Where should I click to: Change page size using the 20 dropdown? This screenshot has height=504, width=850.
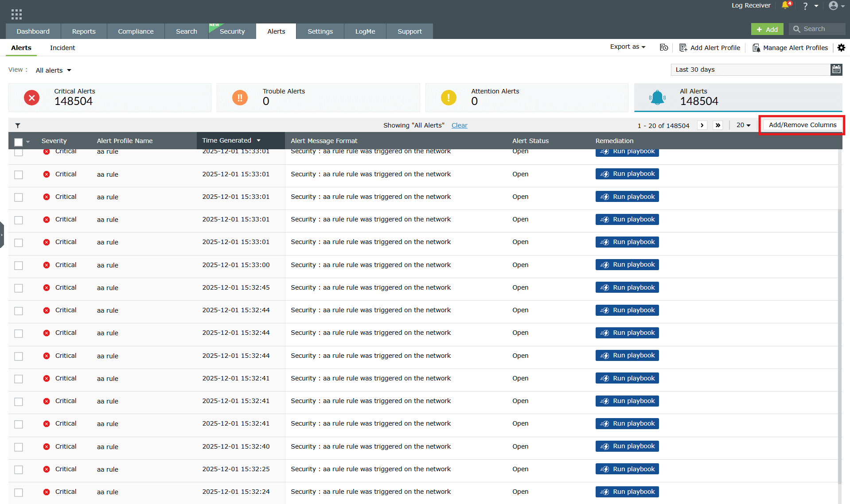click(x=743, y=125)
